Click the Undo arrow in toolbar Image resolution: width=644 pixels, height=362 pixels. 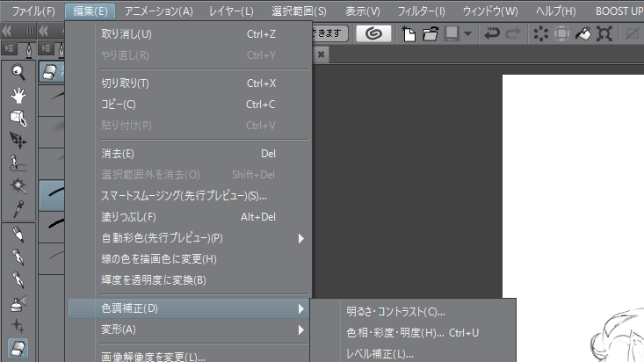pyautogui.click(x=492, y=34)
